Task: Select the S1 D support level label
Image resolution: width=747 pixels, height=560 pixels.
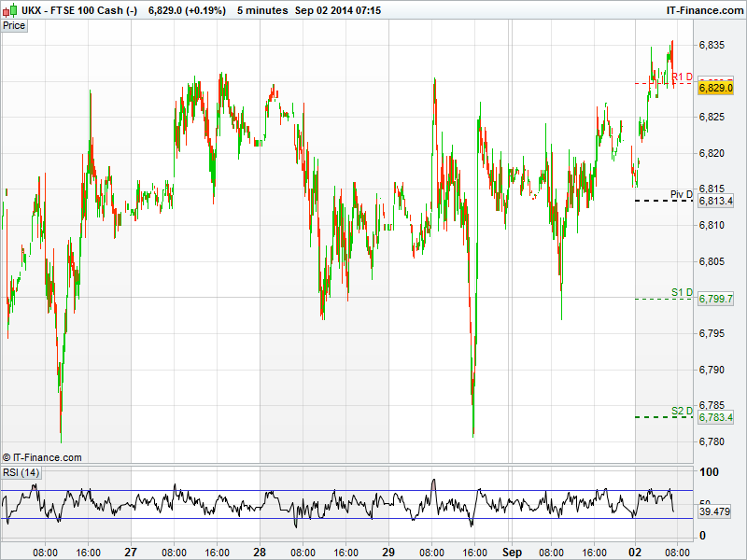Action: [682, 293]
